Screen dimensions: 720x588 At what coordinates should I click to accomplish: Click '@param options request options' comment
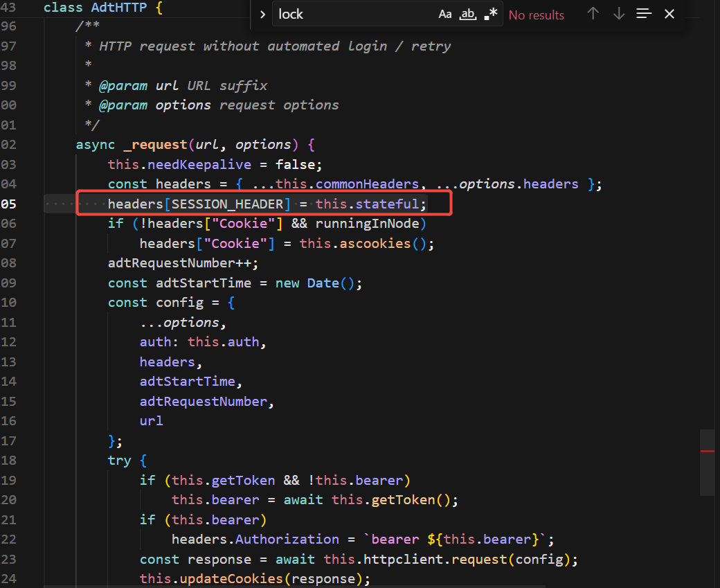[219, 105]
